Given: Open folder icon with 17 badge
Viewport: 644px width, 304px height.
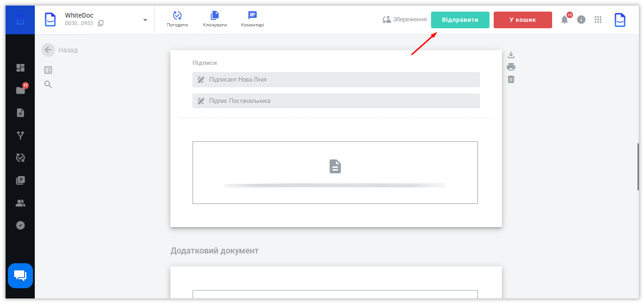Looking at the screenshot, I should 20,90.
